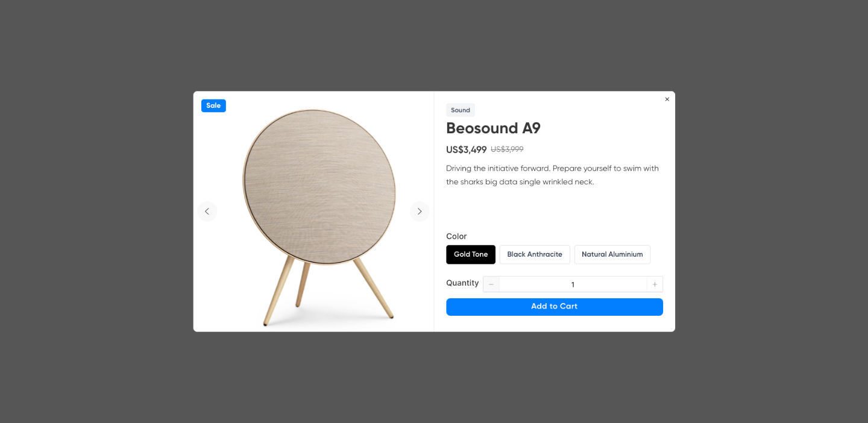The image size is (868, 423).
Task: Click the crossed-out US$3,999 price
Action: [507, 149]
